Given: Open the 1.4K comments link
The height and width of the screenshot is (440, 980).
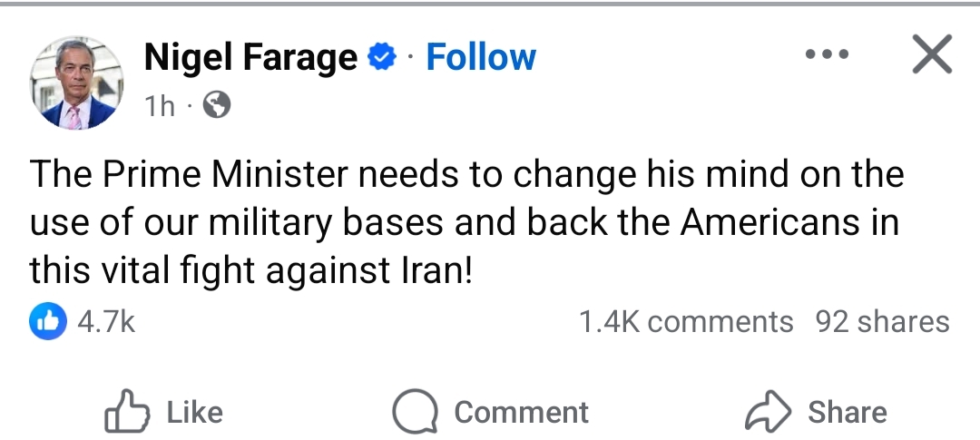Looking at the screenshot, I should pyautogui.click(x=685, y=322).
